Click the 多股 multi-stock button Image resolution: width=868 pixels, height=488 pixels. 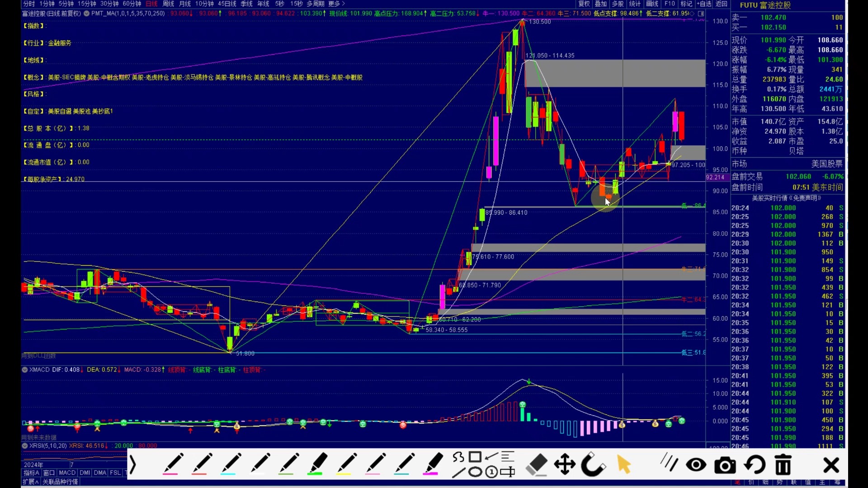(618, 4)
